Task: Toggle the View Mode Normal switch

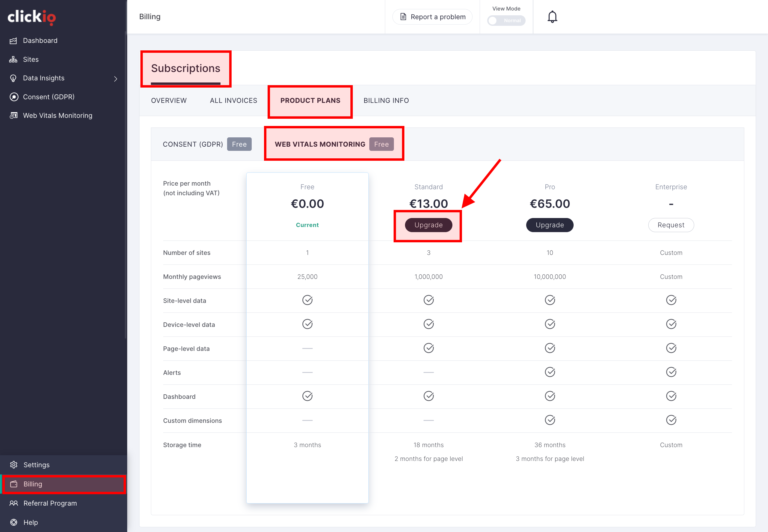Action: point(506,21)
